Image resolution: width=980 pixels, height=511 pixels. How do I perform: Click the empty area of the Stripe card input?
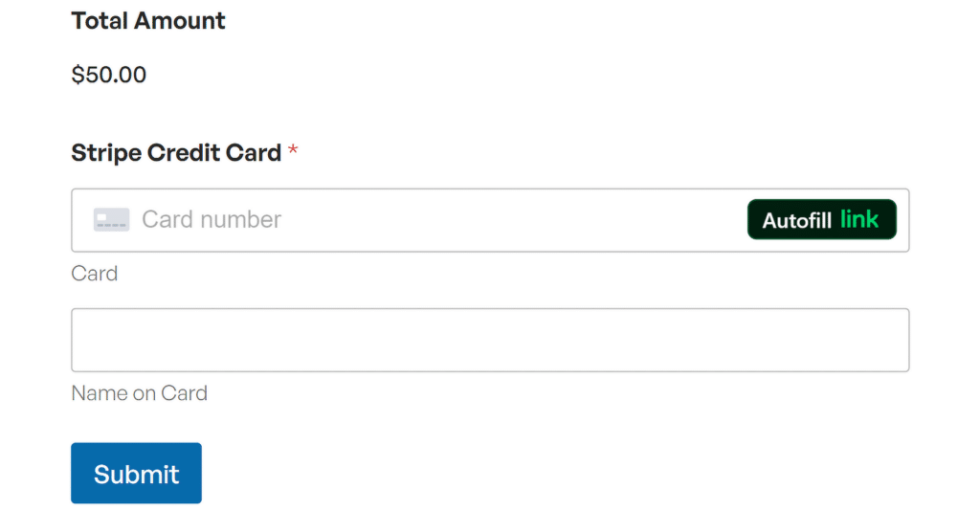pyautogui.click(x=517, y=220)
